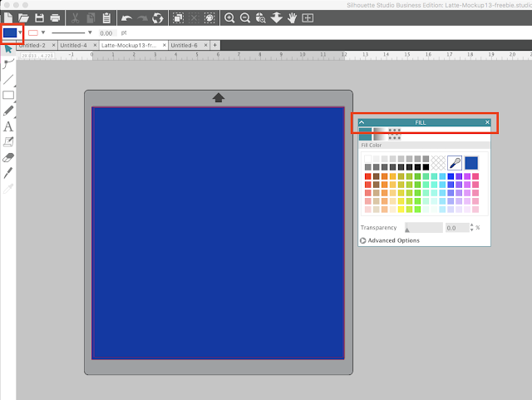Image resolution: width=532 pixels, height=400 pixels.
Task: Pick the Select arrow tool
Action: (8, 50)
